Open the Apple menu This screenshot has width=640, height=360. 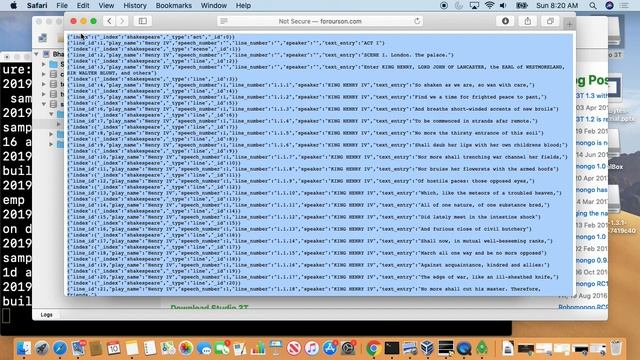pos(13,6)
